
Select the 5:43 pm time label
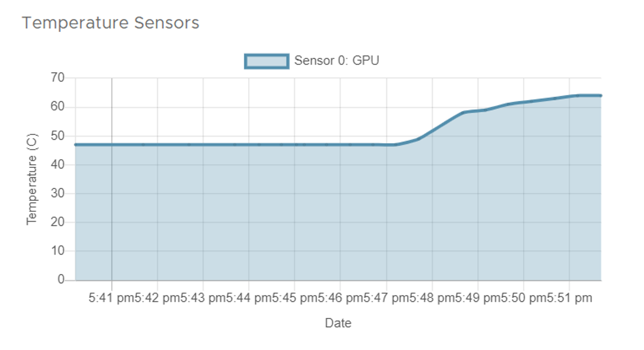[x=203, y=297]
